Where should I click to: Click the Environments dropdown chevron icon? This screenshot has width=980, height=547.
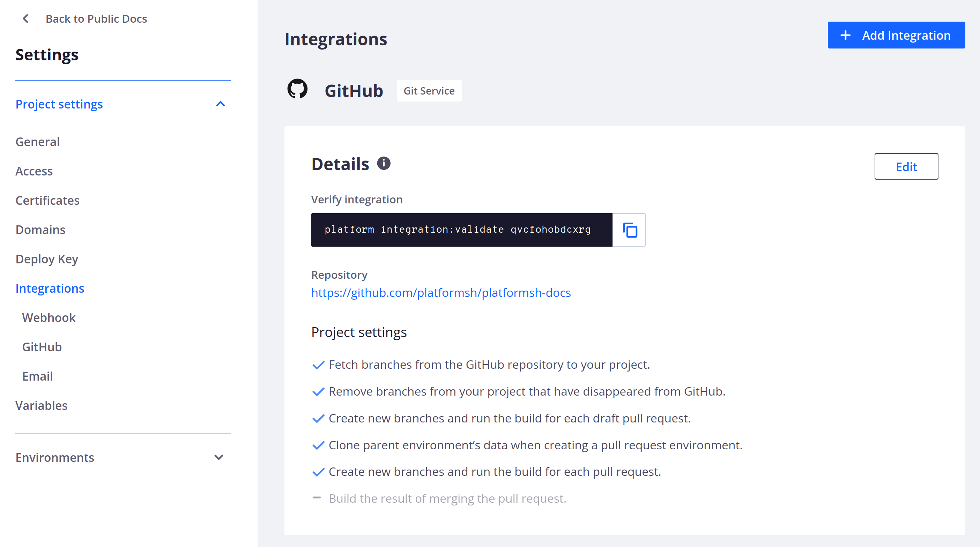click(x=220, y=457)
